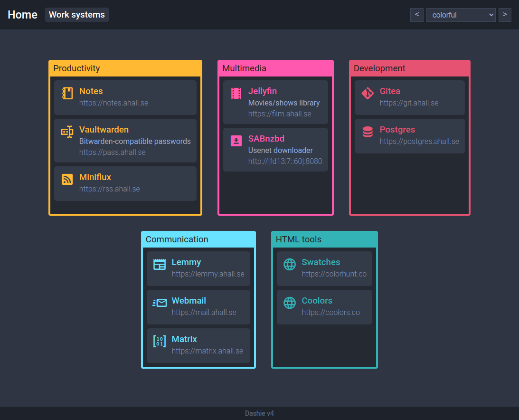The width and height of the screenshot is (519, 420).
Task: Click the Postgres database icon
Action: point(368,132)
